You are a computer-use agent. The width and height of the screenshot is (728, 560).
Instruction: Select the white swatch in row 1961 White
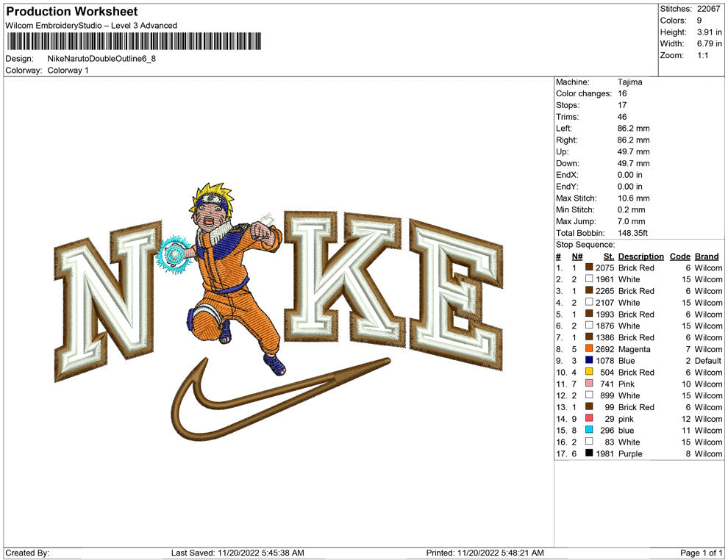[x=589, y=279]
